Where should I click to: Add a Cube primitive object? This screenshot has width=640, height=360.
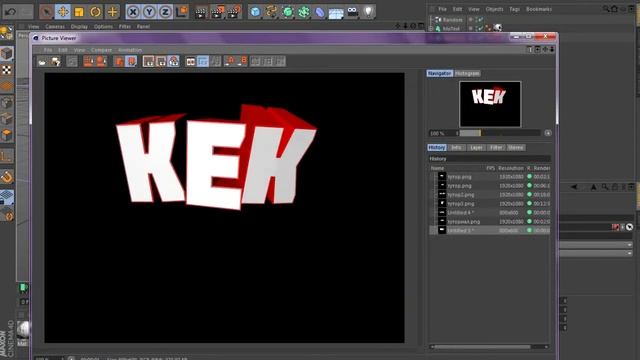point(255,12)
